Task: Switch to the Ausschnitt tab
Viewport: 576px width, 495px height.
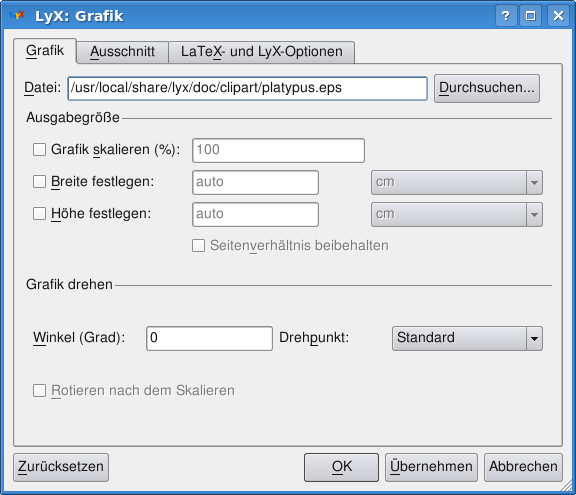Action: click(122, 52)
